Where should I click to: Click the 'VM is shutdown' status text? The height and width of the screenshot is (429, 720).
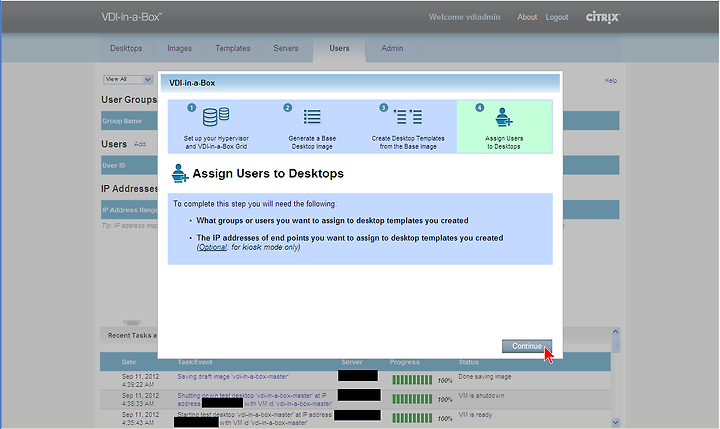pos(481,395)
